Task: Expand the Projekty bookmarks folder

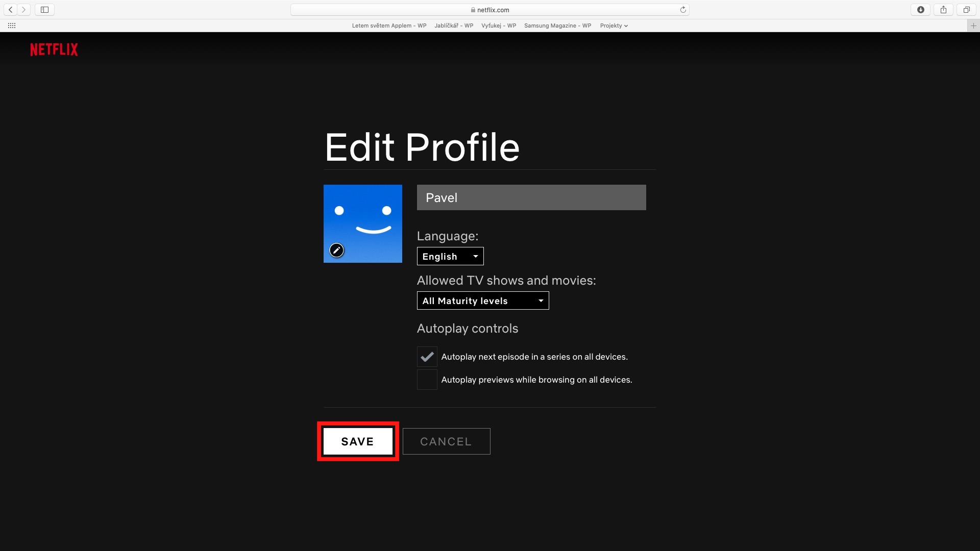Action: click(614, 26)
